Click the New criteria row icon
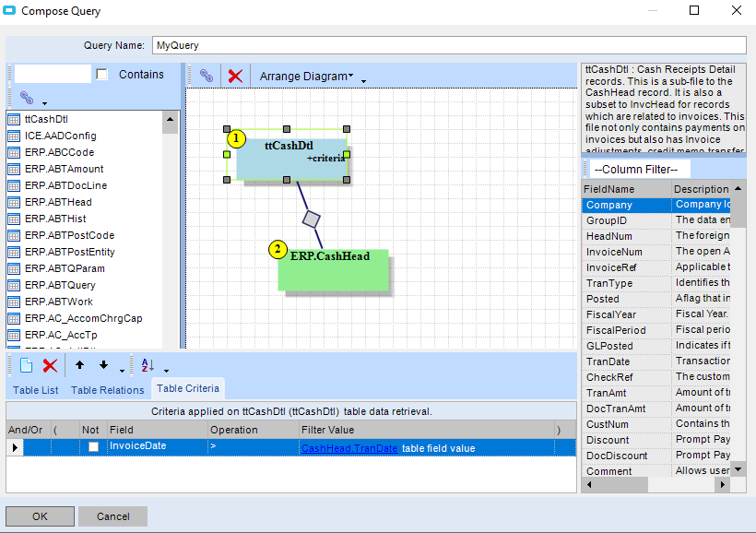 pos(26,365)
